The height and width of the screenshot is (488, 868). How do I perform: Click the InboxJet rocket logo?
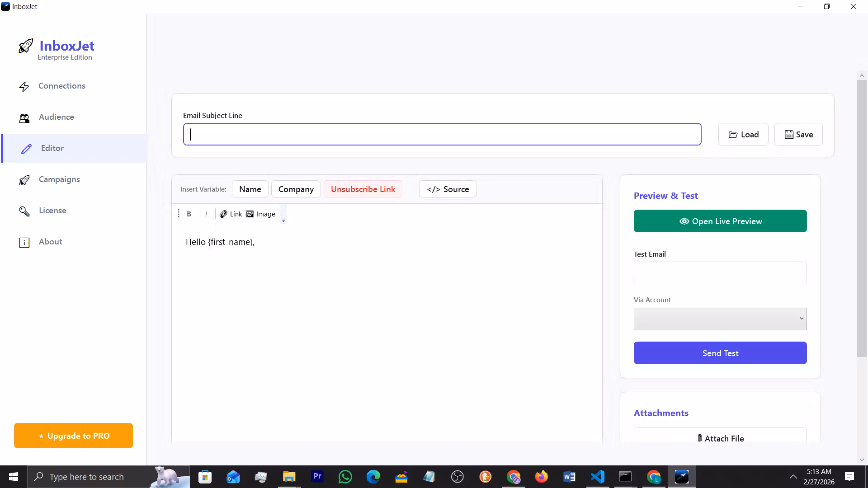26,46
